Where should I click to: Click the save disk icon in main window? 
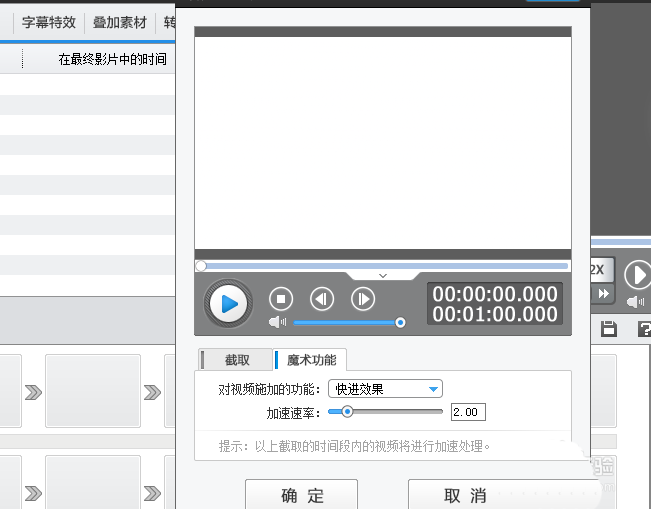609,329
